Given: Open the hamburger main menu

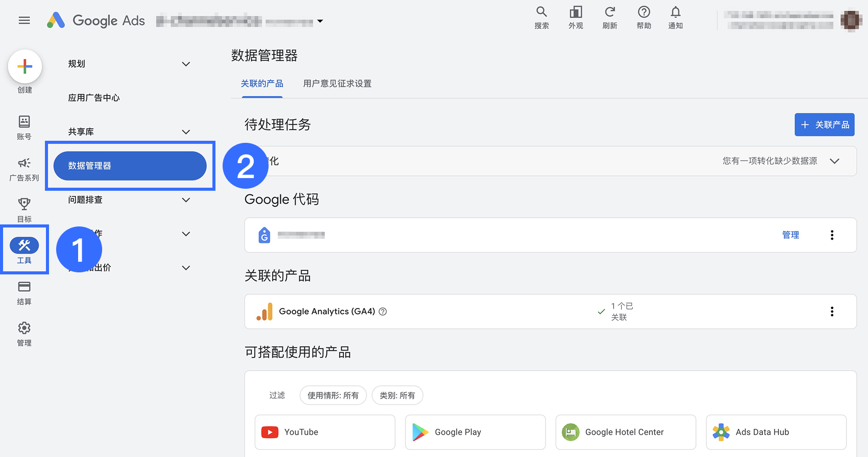Looking at the screenshot, I should (x=24, y=20).
